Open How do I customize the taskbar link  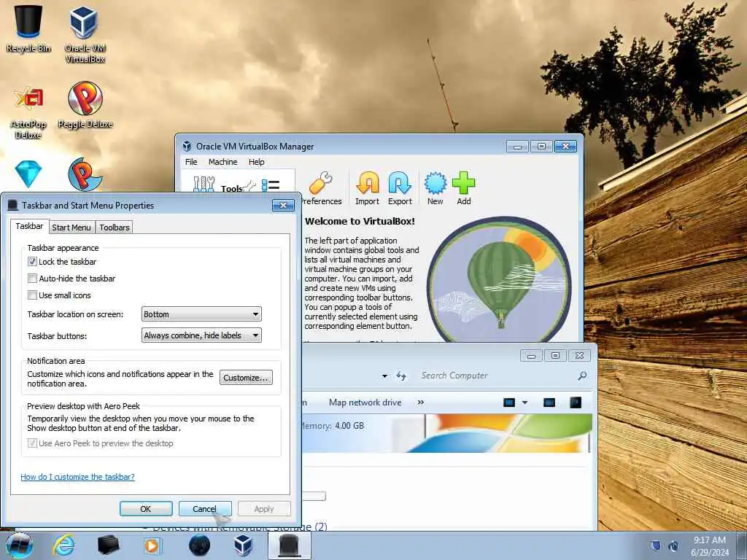click(77, 477)
